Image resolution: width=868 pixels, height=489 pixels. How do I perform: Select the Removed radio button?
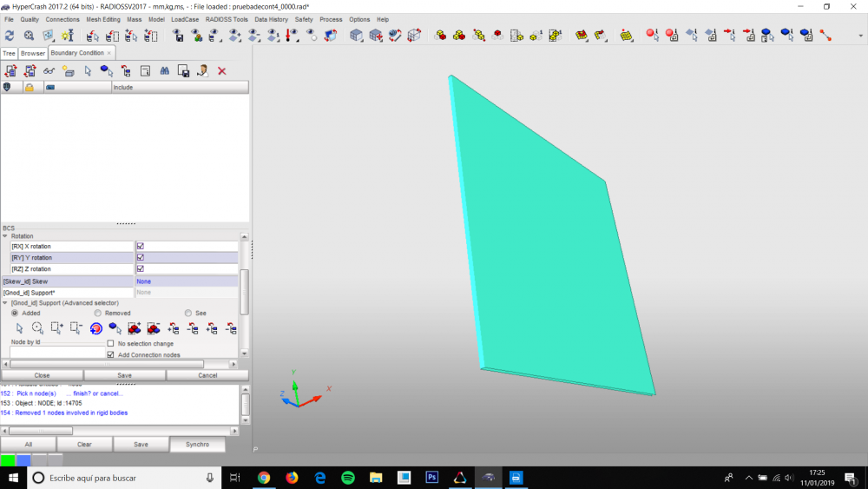97,313
